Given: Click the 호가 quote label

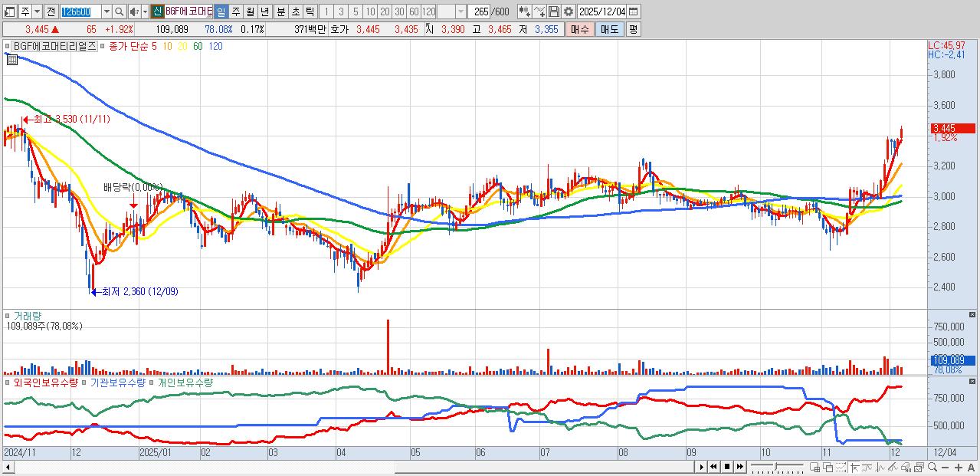Looking at the screenshot, I should pos(341,29).
